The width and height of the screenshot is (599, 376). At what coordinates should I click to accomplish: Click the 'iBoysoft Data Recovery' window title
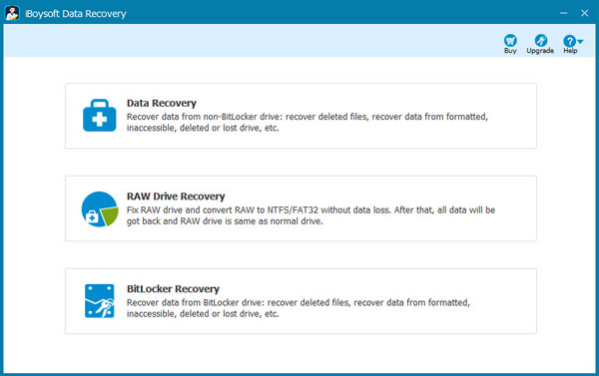tap(76, 14)
